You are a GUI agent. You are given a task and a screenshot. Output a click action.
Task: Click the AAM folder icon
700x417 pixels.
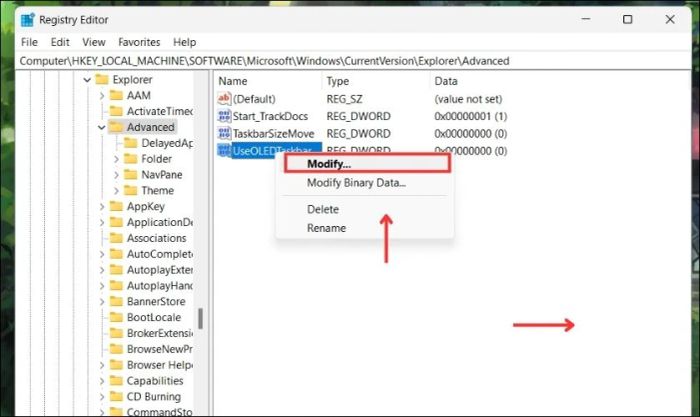point(116,96)
